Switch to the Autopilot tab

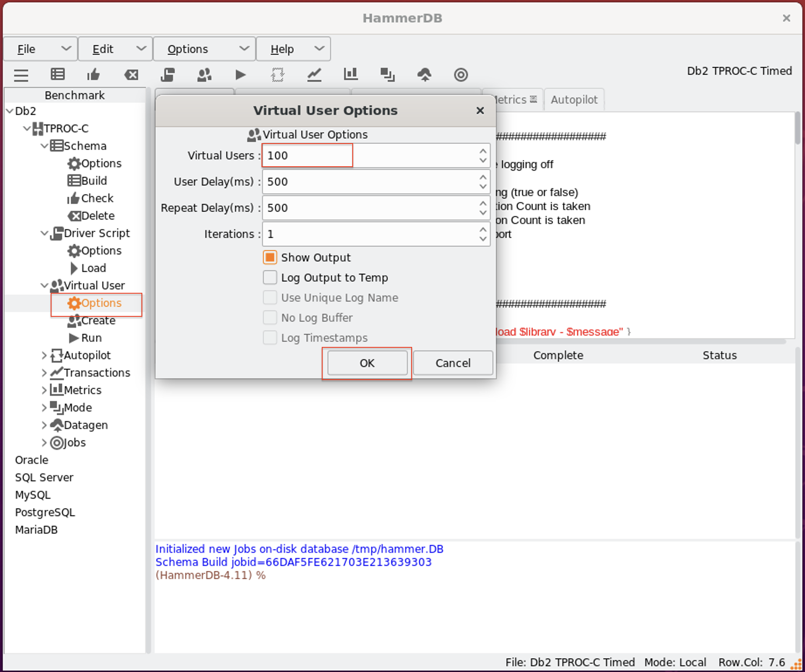pyautogui.click(x=574, y=100)
